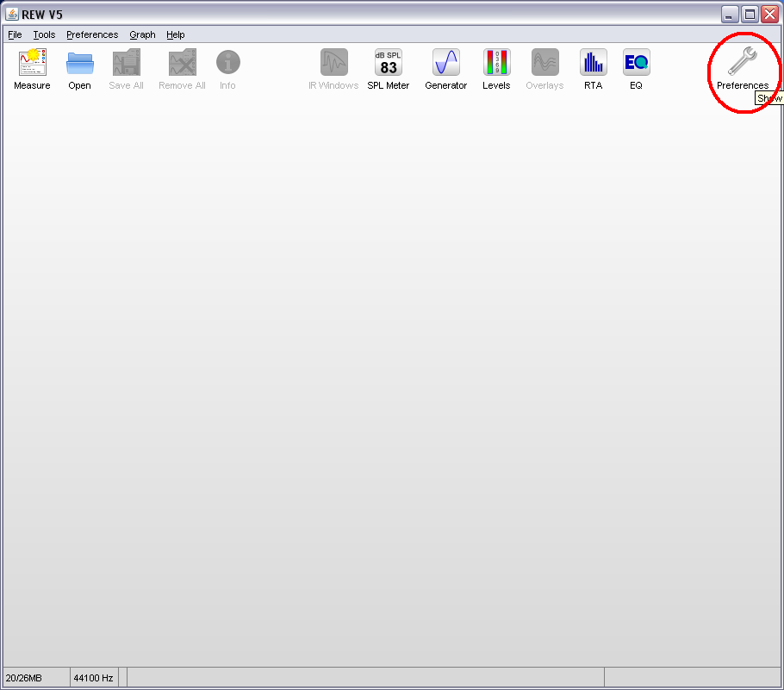Open the File menu
Screen dimensions: 784x690
click(15, 34)
